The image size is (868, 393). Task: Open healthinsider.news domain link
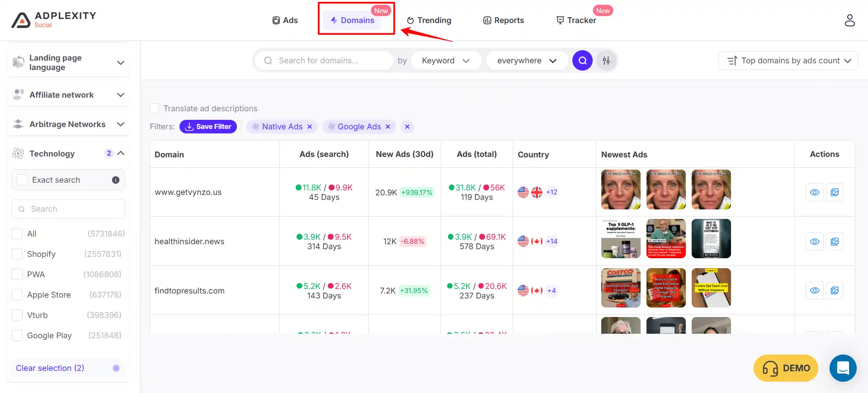pyautogui.click(x=189, y=241)
